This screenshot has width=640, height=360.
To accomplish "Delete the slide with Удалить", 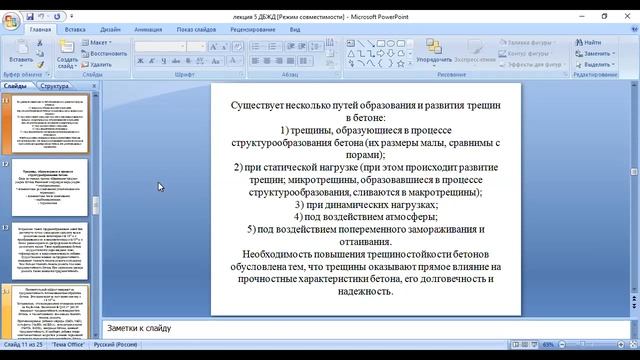I will 96,64.
